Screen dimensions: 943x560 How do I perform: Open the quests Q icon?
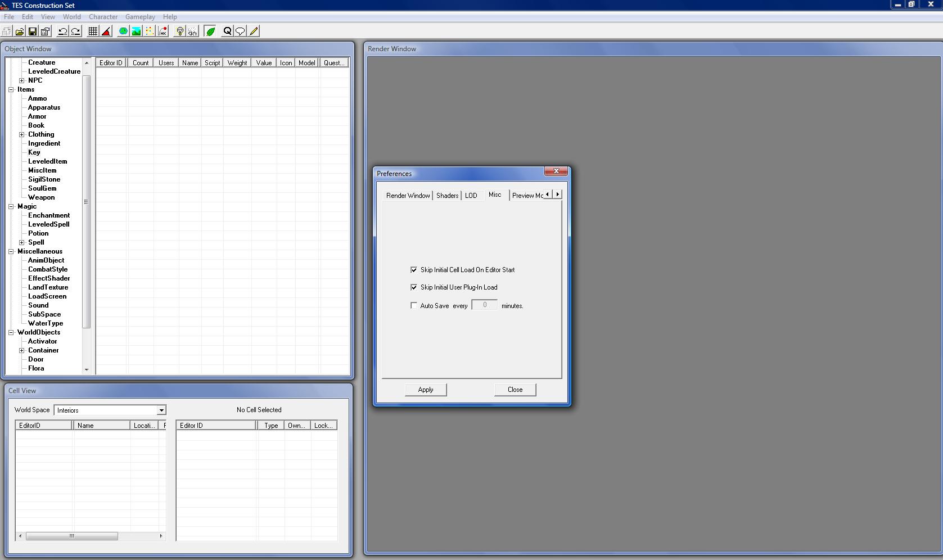[x=227, y=31]
